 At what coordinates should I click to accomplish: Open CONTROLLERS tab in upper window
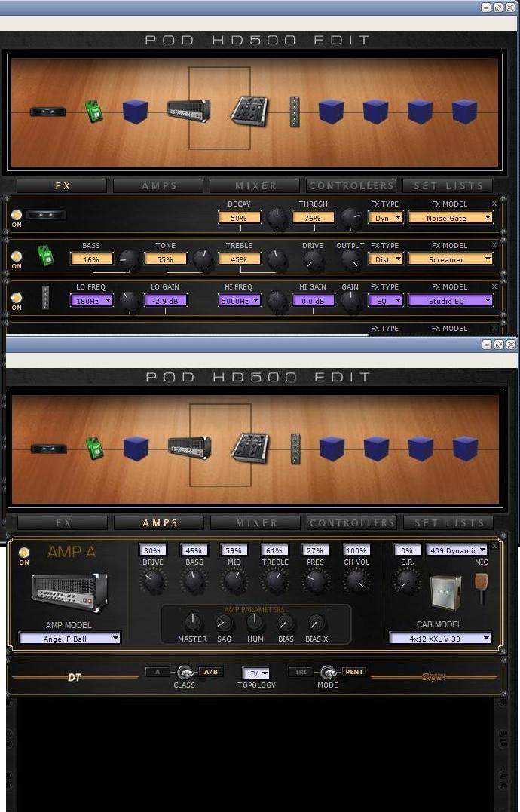click(x=351, y=186)
